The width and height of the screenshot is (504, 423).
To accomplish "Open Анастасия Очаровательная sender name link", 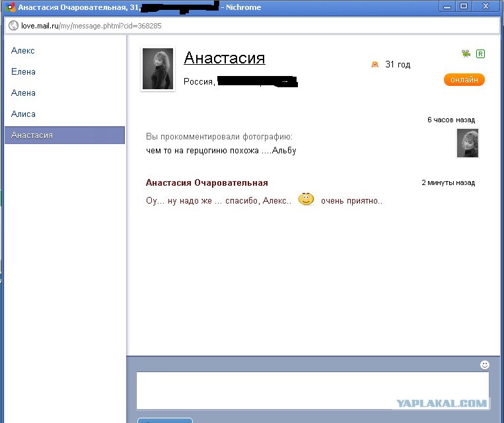I will coord(207,183).
